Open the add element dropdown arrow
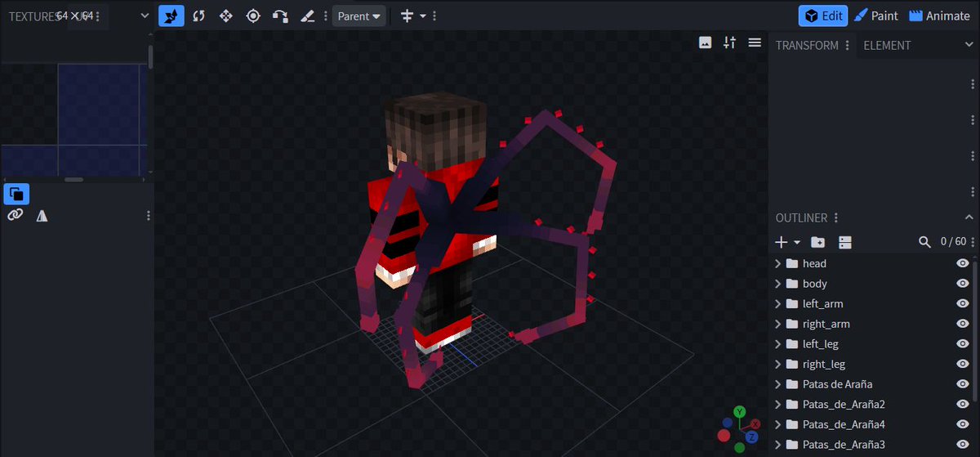This screenshot has width=980, height=457. click(796, 242)
